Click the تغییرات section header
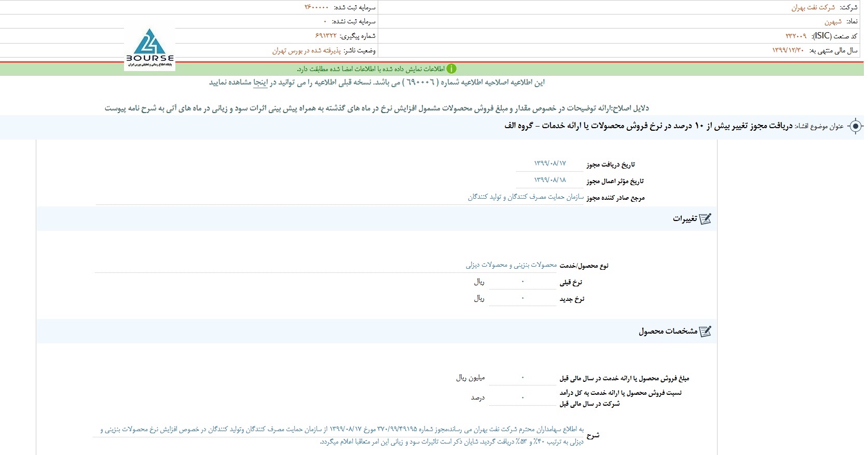This screenshot has width=868, height=455. pyautogui.click(x=377, y=219)
